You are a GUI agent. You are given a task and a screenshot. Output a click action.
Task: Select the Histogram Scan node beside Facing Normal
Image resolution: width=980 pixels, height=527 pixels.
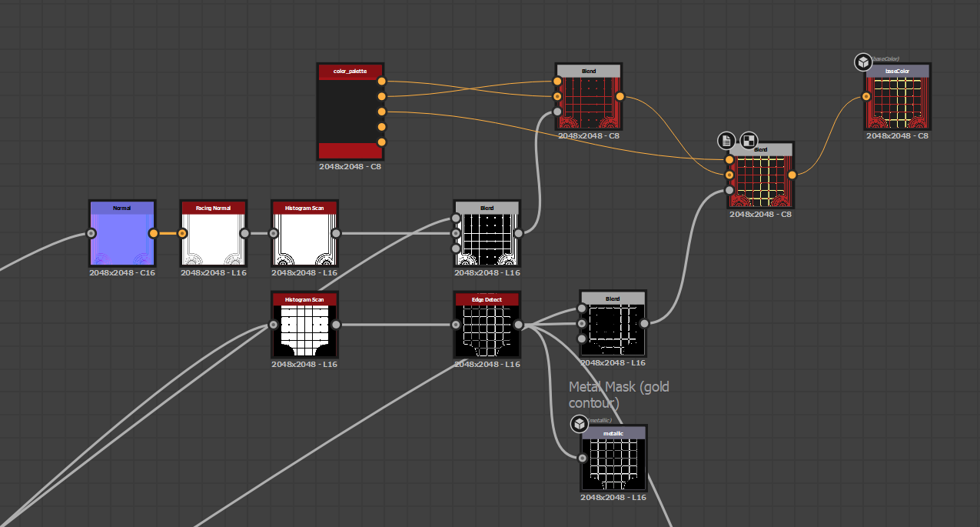[304, 238]
